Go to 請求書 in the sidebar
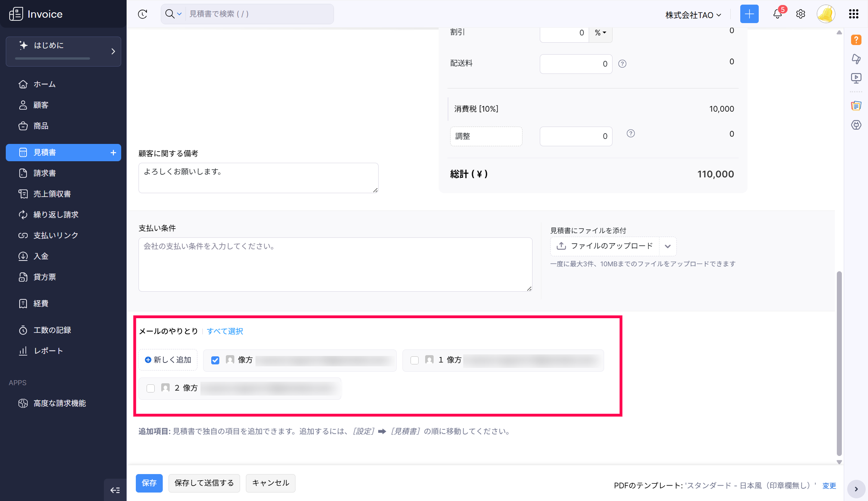 45,173
